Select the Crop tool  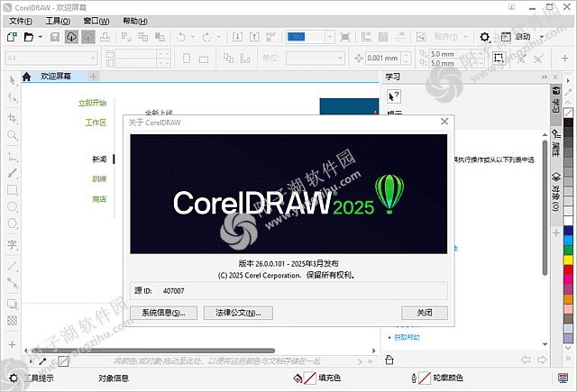coord(12,118)
